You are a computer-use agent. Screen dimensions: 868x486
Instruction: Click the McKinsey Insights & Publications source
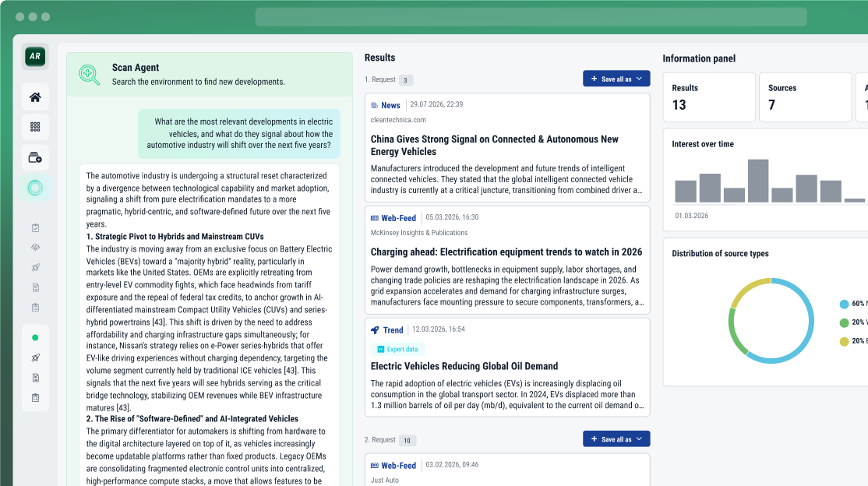419,232
